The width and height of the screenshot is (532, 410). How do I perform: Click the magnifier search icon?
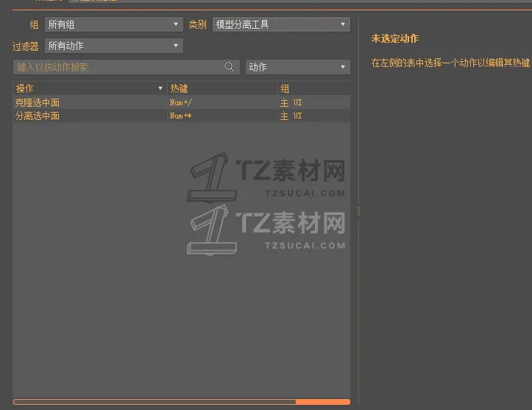(x=230, y=67)
